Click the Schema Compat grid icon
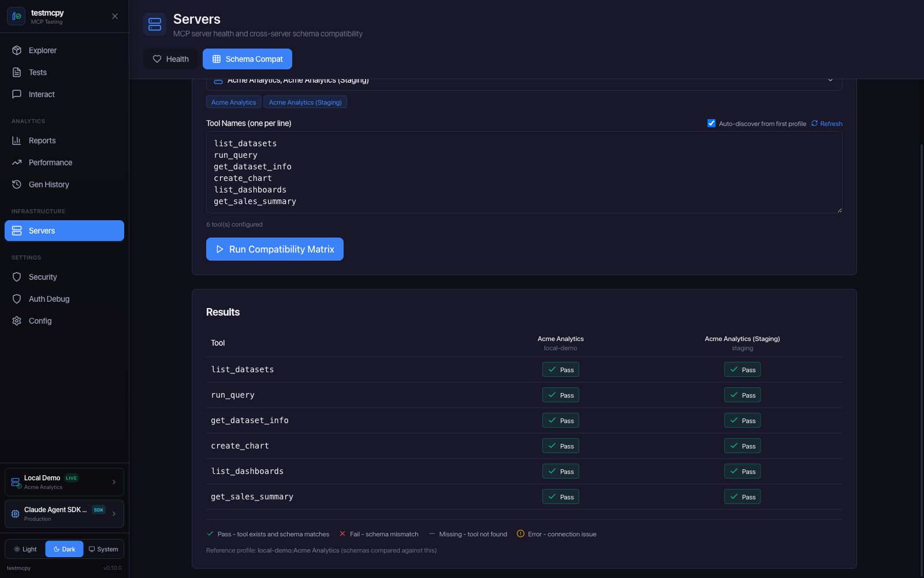This screenshot has height=578, width=924. coord(217,59)
